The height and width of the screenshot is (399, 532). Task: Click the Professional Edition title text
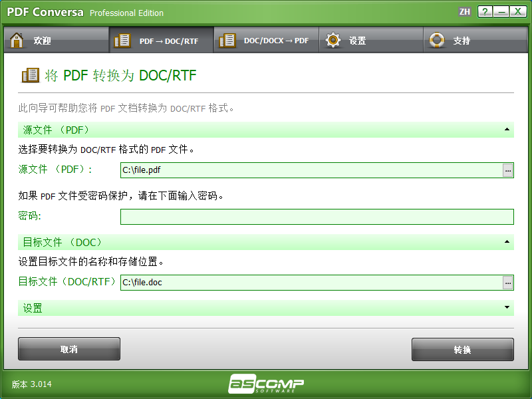(126, 13)
